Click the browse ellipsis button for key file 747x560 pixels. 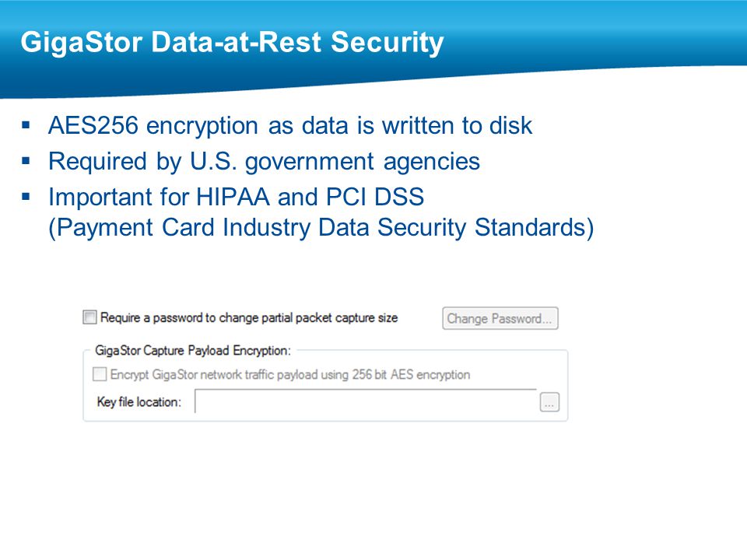549,402
